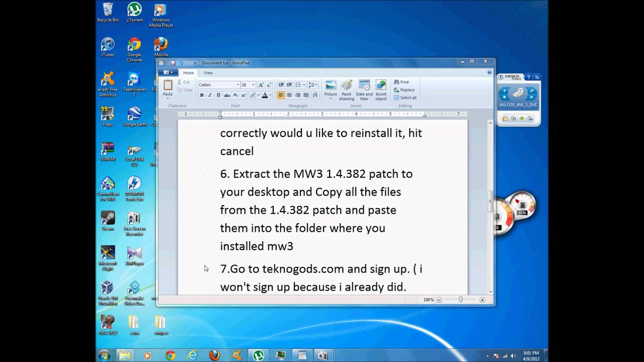The image size is (644, 362).
Task: Click Find in Editing group
Action: click(x=401, y=82)
